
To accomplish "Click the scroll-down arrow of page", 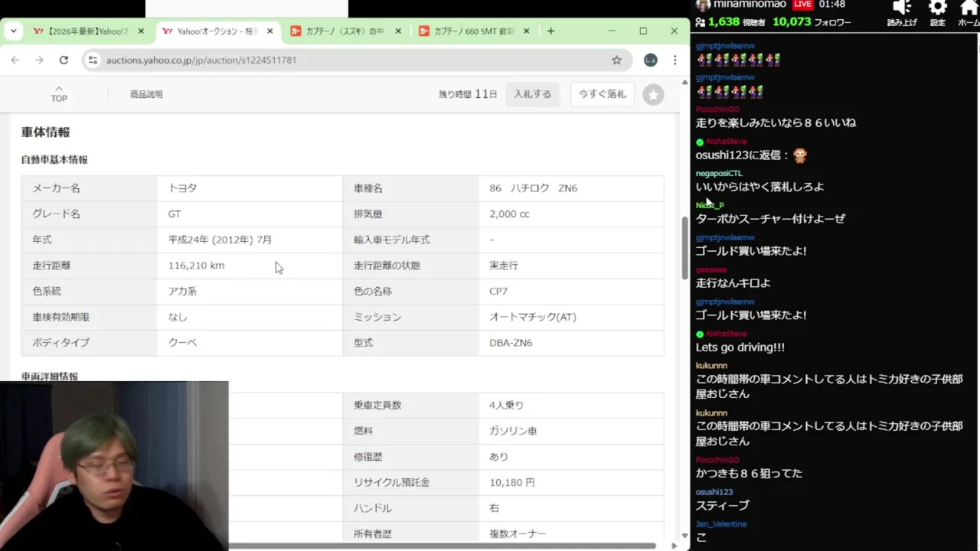I will 684,535.
